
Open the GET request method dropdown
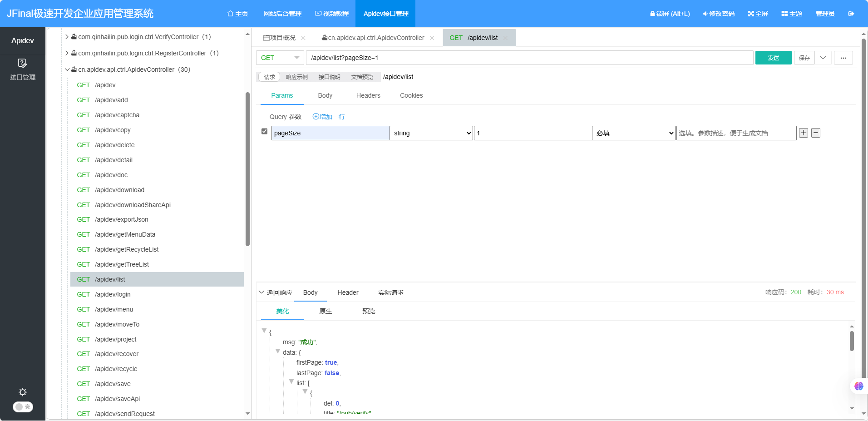click(279, 58)
